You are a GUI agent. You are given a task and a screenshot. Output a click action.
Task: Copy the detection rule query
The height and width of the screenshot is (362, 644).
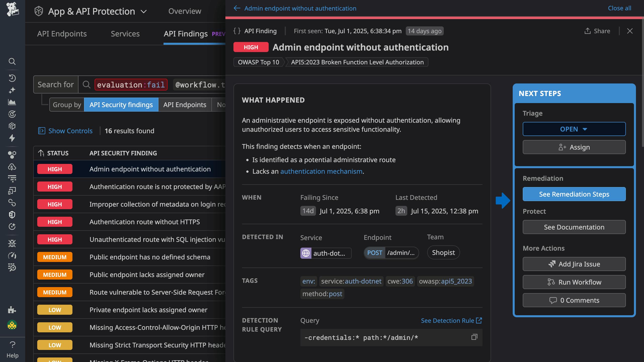474,337
